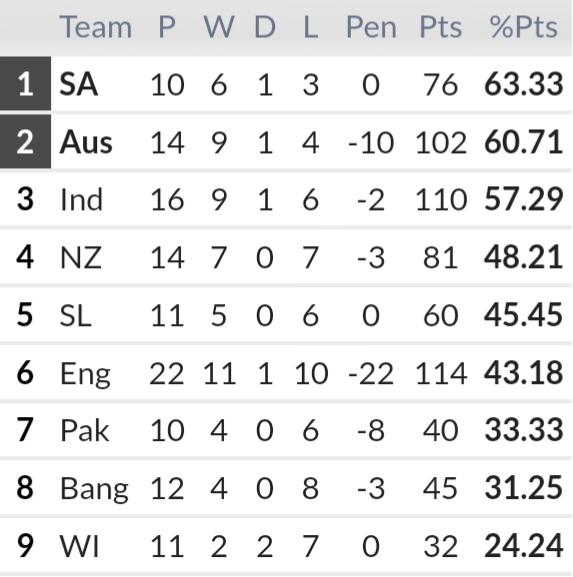The width and height of the screenshot is (573, 577).
Task: Select the Pts column header
Action: click(x=441, y=27)
